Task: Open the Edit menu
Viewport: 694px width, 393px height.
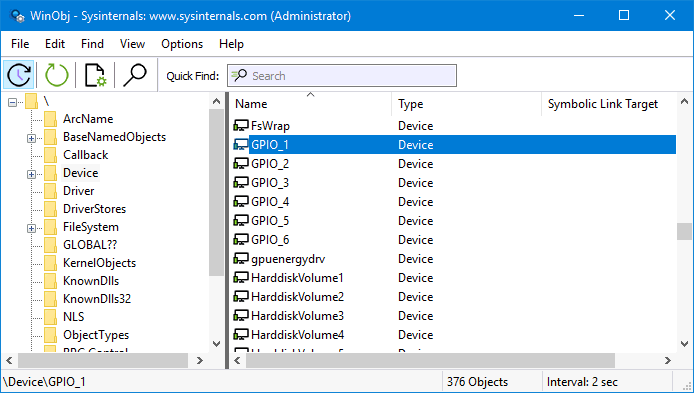Action: pos(55,44)
